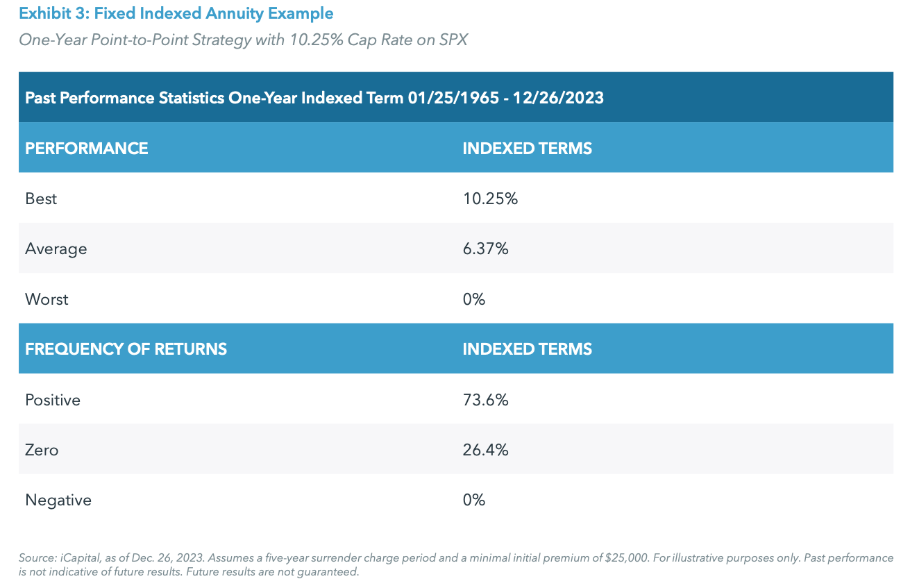Image resolution: width=910 pixels, height=588 pixels.
Task: Click the iCapital source footnote text
Action: 455,564
